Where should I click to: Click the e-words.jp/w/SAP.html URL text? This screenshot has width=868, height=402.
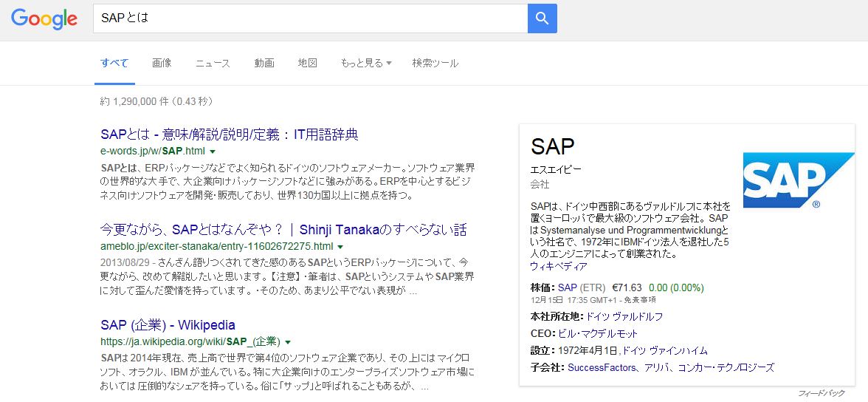(x=153, y=151)
